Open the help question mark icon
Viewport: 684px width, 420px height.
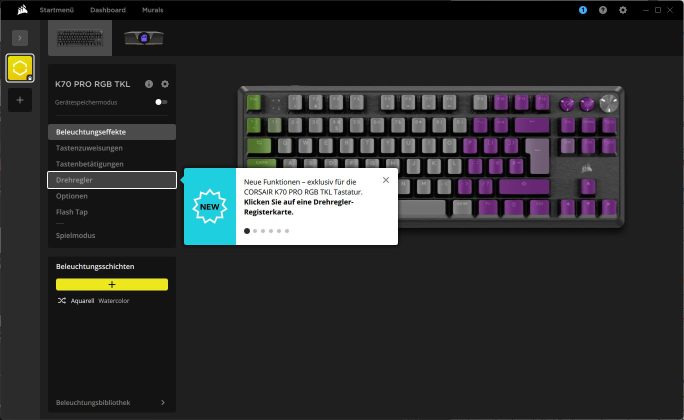coord(603,10)
